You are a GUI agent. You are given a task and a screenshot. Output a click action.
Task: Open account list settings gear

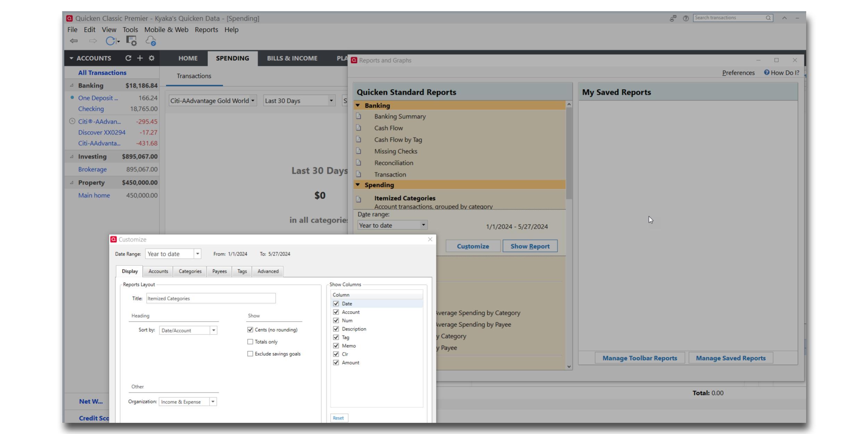(x=151, y=58)
